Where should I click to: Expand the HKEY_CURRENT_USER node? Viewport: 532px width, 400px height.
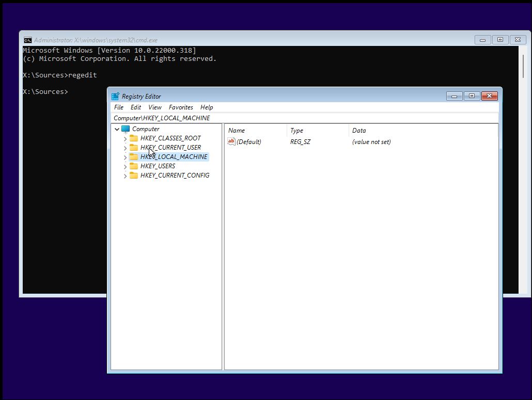click(x=125, y=148)
